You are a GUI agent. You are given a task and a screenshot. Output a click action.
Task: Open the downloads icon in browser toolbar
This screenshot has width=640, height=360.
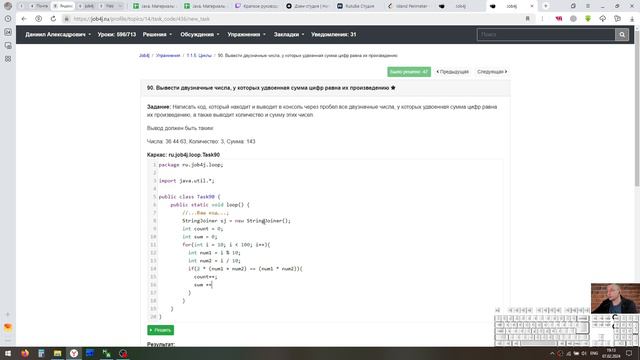pyautogui.click(x=632, y=19)
